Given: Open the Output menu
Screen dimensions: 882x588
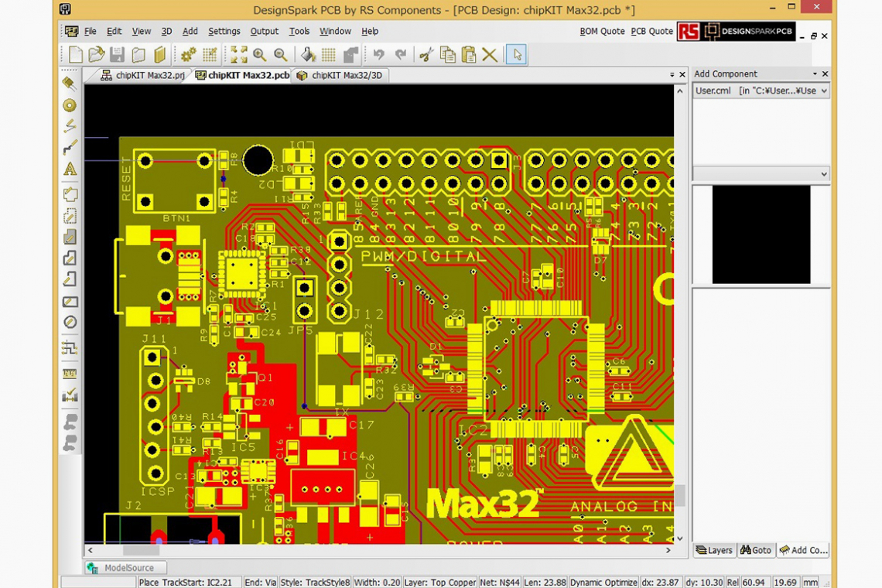Looking at the screenshot, I should point(265,32).
